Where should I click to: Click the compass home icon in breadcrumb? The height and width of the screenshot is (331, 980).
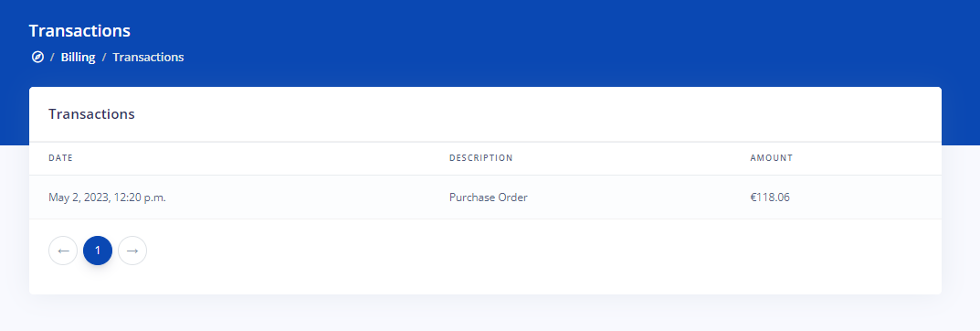click(x=37, y=57)
